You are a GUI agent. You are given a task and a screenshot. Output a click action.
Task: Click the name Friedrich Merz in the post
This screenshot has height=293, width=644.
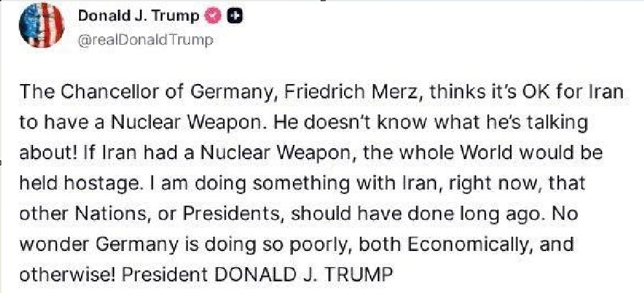(x=337, y=92)
